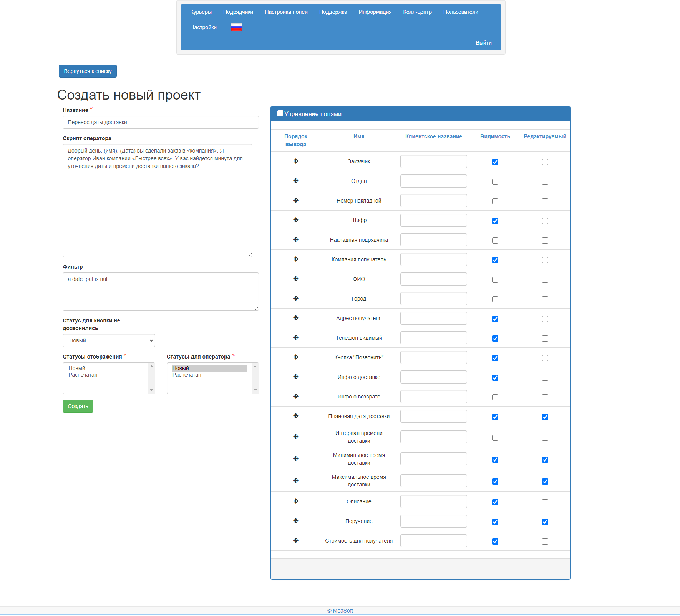680x616 pixels.
Task: Enable visibility for ФИО field
Action: (495, 280)
